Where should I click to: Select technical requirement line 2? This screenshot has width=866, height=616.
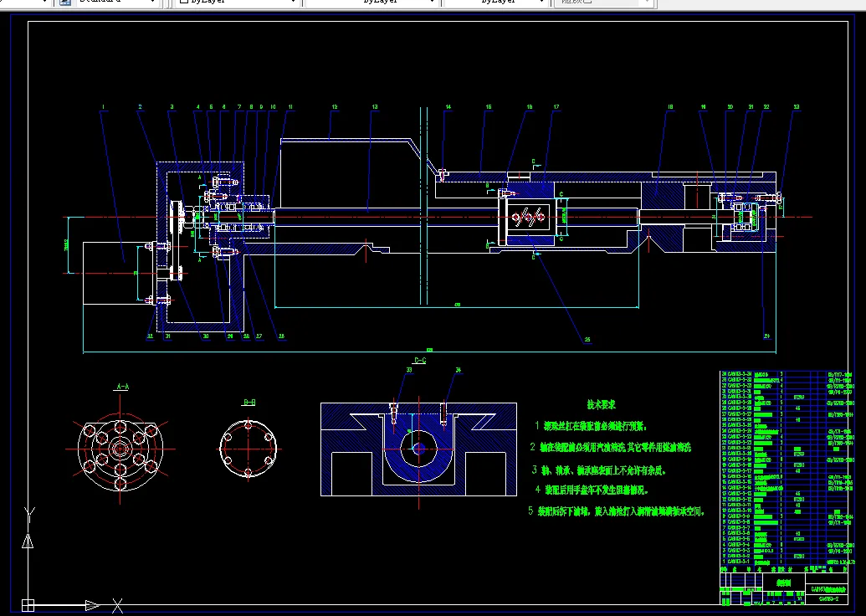pyautogui.click(x=610, y=447)
